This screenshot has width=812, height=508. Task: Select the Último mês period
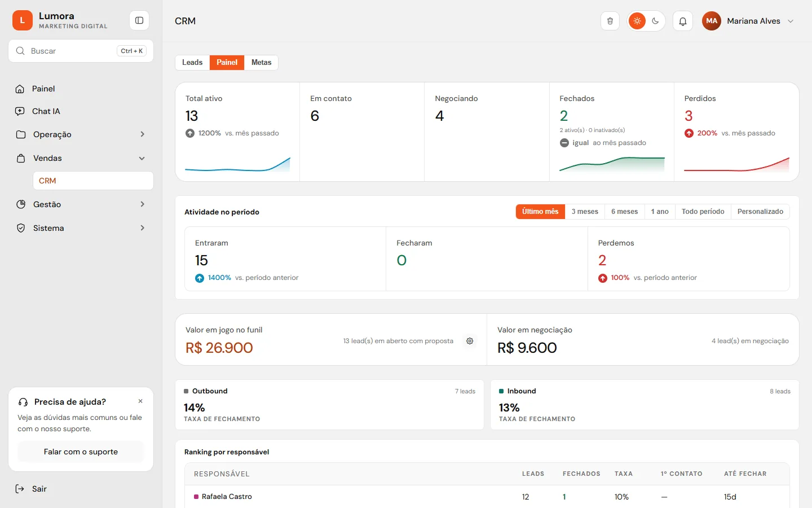[x=540, y=212]
